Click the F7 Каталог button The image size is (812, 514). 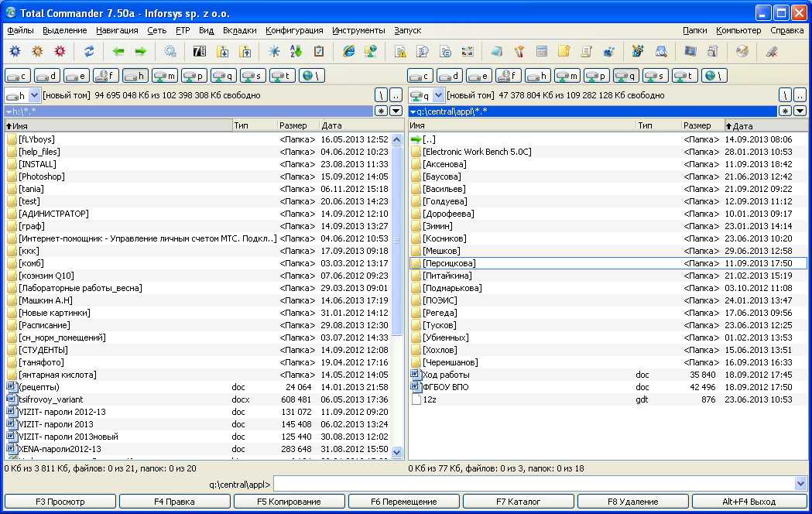tap(519, 502)
